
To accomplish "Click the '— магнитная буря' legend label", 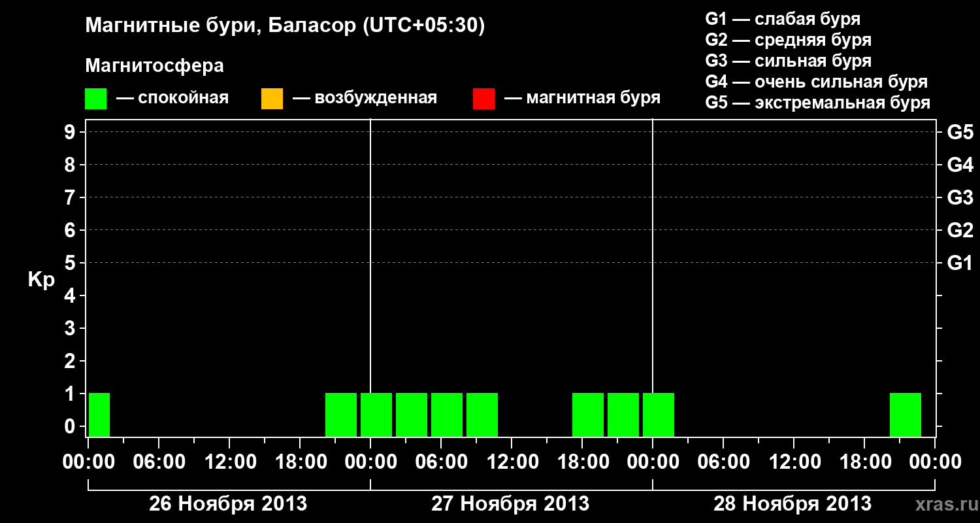I will [582, 98].
